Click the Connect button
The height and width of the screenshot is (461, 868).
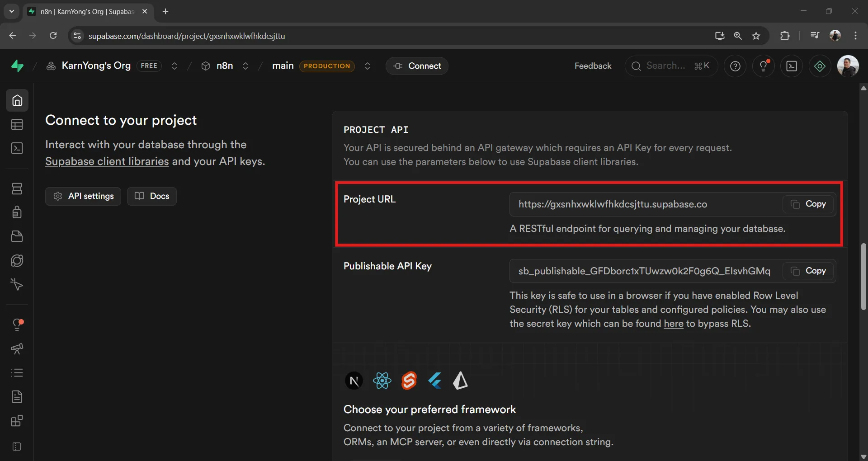[417, 66]
